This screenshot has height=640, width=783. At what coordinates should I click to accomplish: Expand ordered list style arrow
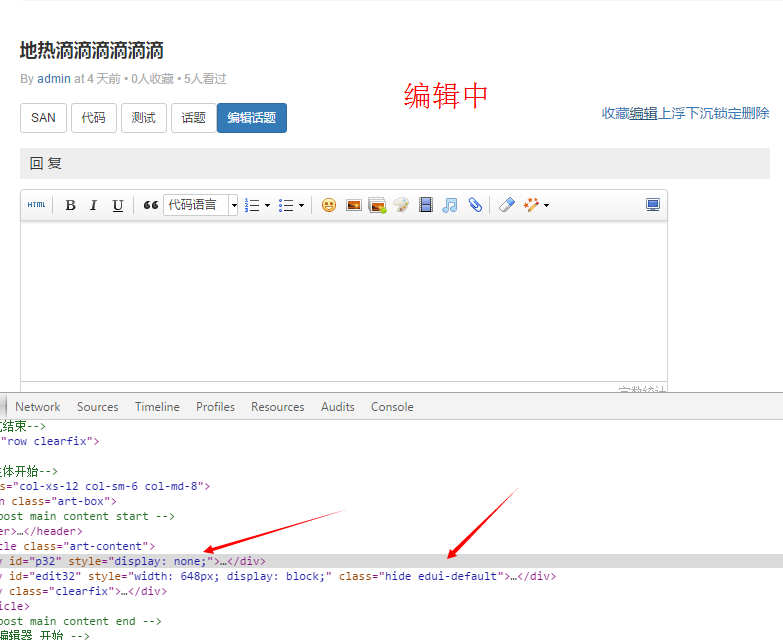coord(268,205)
